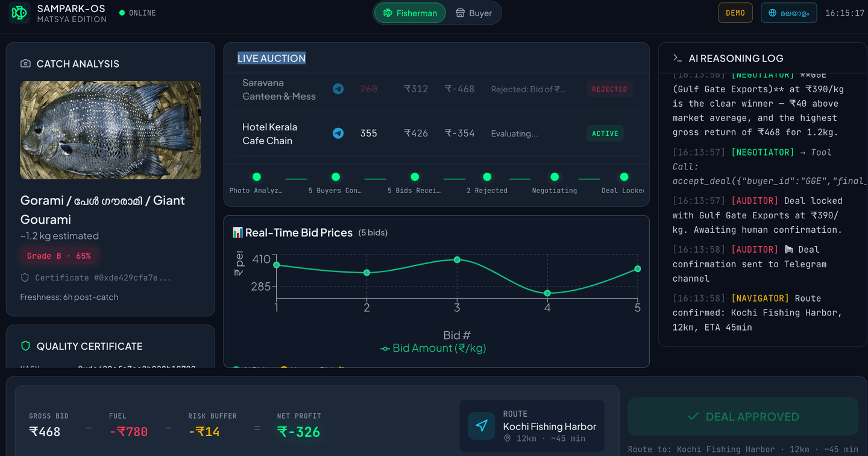Screen dimensions: 868x456
Task: Open the Malayalam language selector
Action: pyautogui.click(x=788, y=13)
